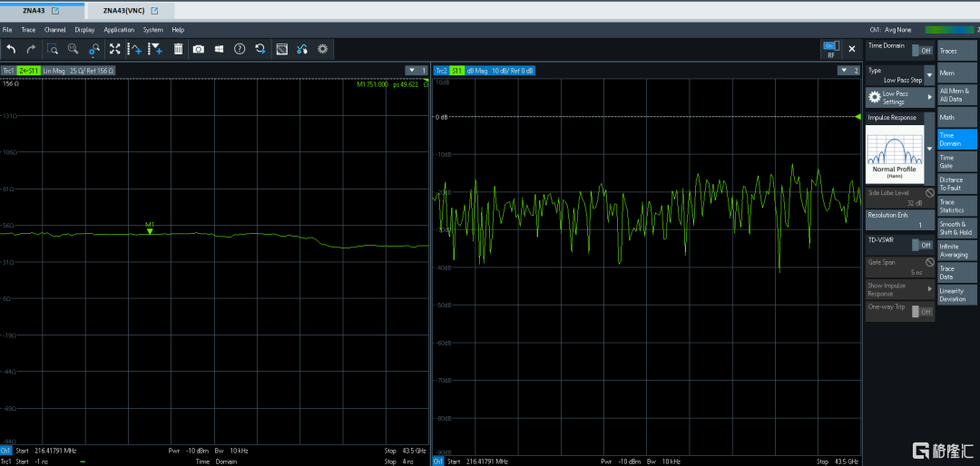Image resolution: width=980 pixels, height=466 pixels.
Task: Click the Redo arrow in the toolbar
Action: 30,49
